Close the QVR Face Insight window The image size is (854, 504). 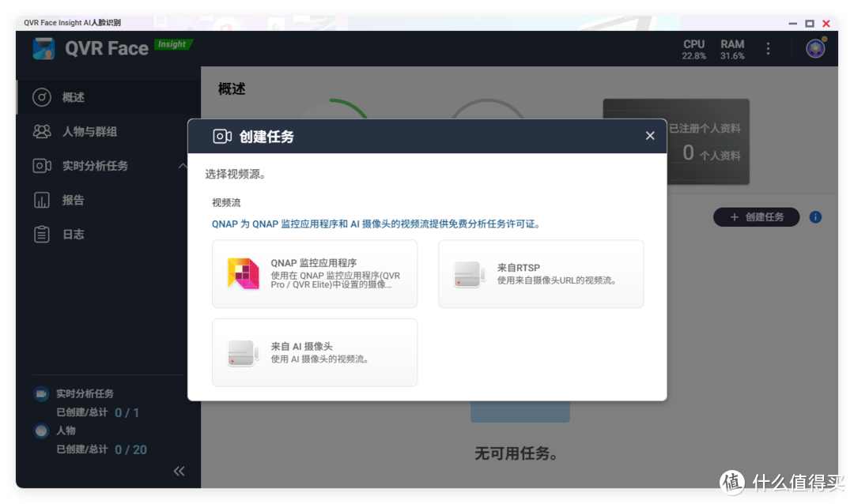click(x=826, y=24)
